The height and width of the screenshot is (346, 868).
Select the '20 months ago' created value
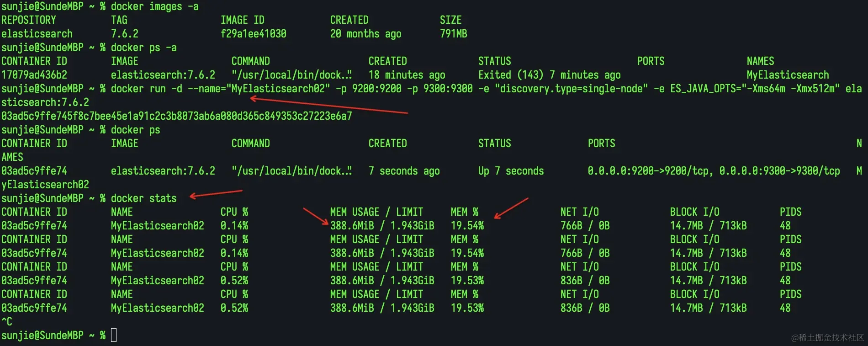[x=365, y=34]
